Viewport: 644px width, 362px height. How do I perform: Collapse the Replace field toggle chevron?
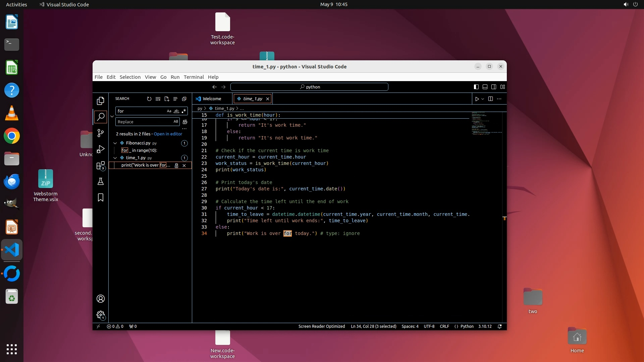click(112, 116)
